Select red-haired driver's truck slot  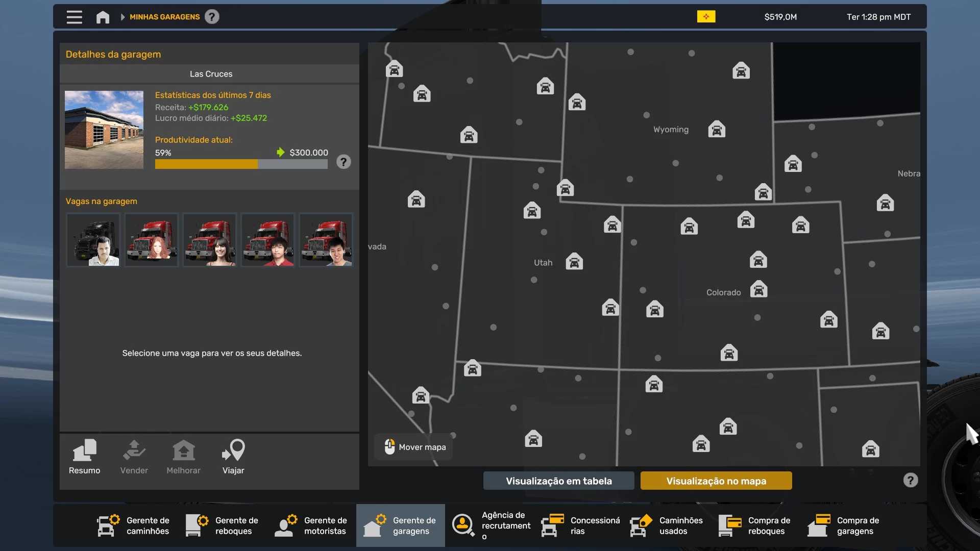152,240
